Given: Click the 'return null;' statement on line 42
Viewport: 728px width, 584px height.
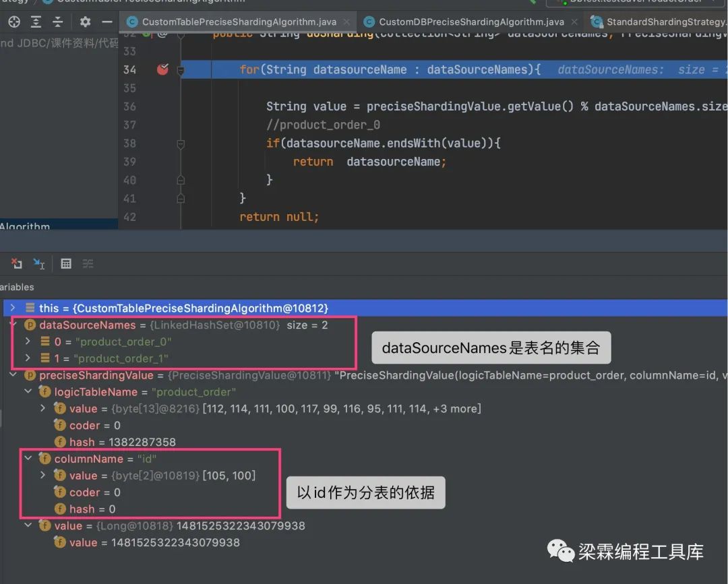Looking at the screenshot, I should pyautogui.click(x=279, y=217).
